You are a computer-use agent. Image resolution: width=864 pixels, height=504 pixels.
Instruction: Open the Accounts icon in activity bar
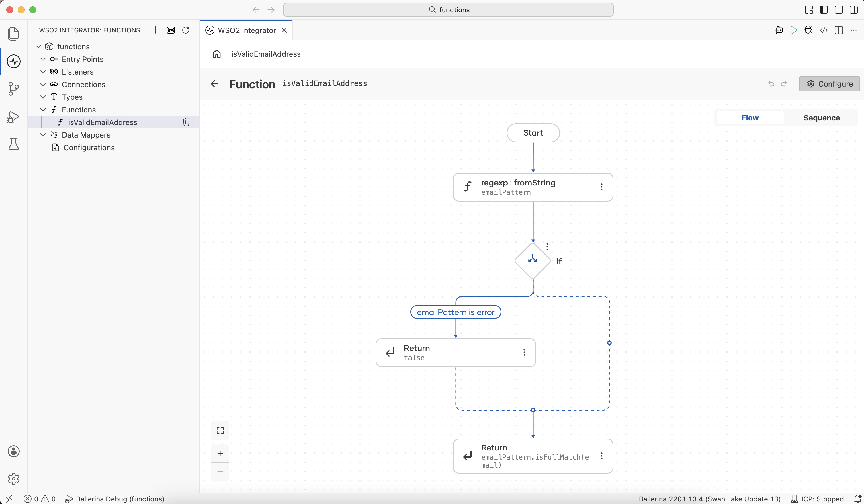coord(13,451)
